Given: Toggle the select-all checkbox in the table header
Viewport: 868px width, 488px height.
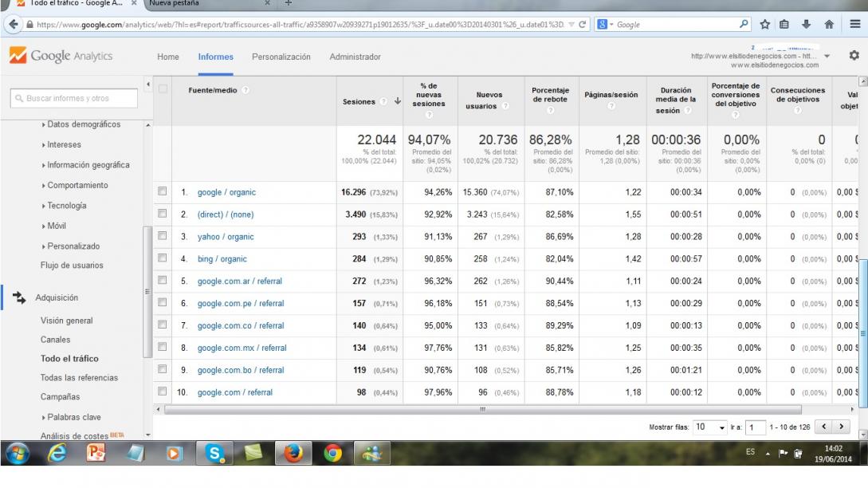Looking at the screenshot, I should 163,89.
